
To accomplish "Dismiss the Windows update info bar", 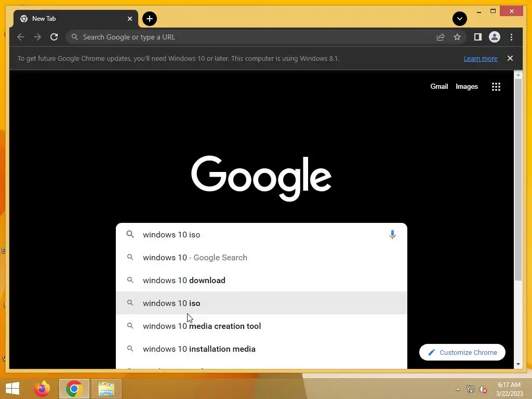I will pos(510,58).
